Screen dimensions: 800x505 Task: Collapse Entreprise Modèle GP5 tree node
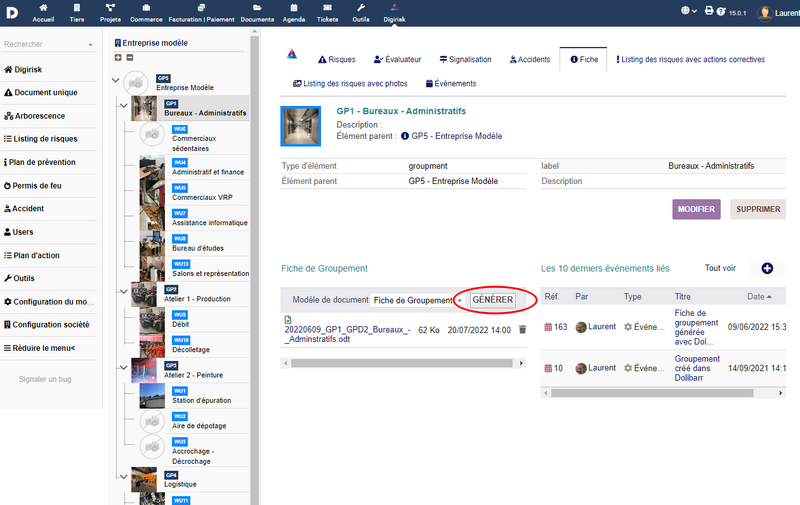pos(116,81)
